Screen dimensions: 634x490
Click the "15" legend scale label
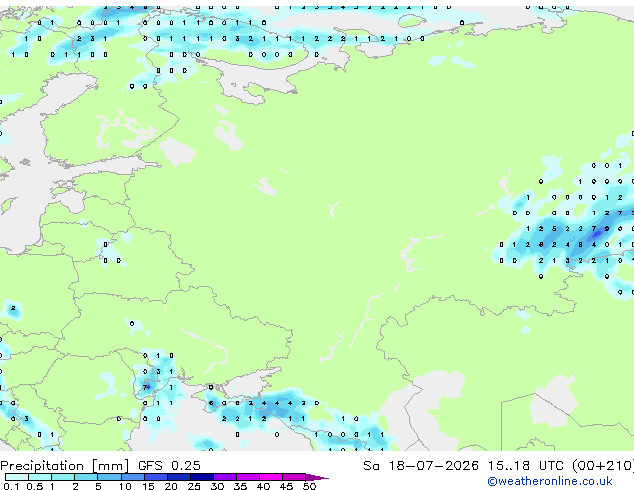[148, 486]
